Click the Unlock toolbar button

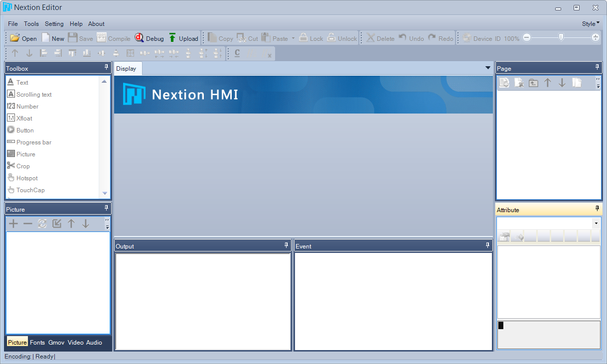[x=342, y=38]
